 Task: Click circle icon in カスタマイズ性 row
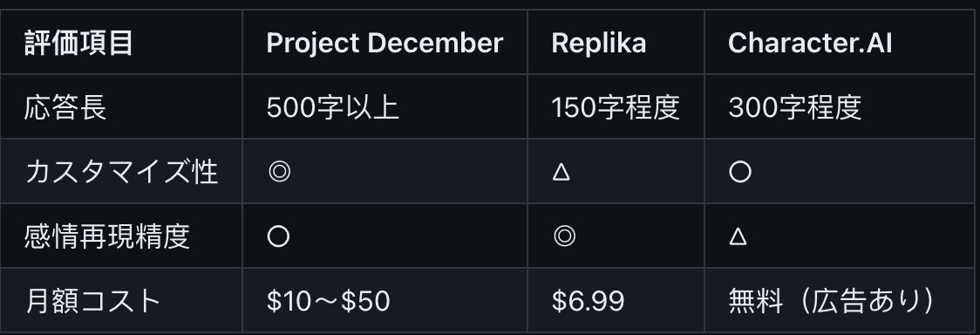(740, 172)
